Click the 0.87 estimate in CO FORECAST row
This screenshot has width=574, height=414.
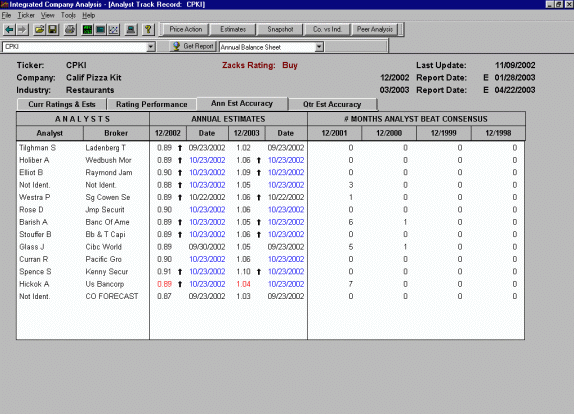coord(164,296)
